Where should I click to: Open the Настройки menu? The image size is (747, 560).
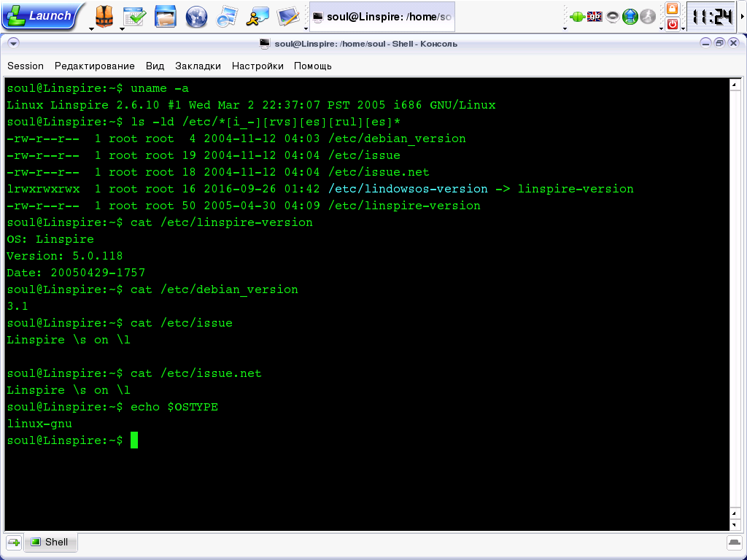coord(258,66)
